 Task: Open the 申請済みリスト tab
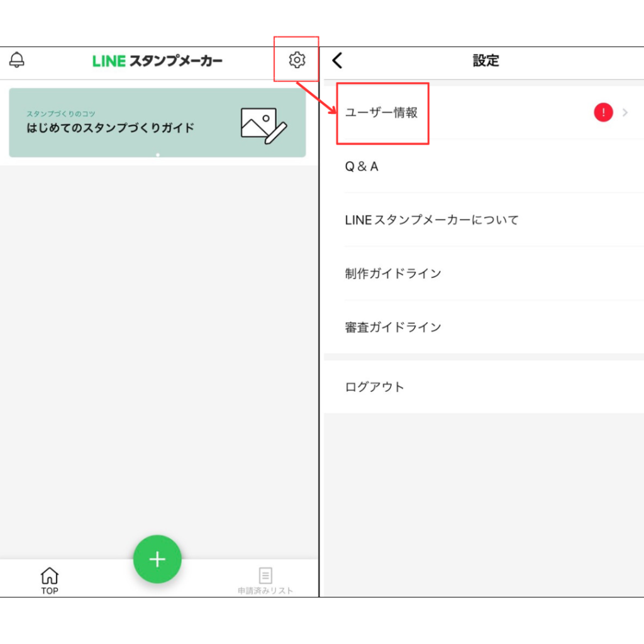click(x=265, y=580)
